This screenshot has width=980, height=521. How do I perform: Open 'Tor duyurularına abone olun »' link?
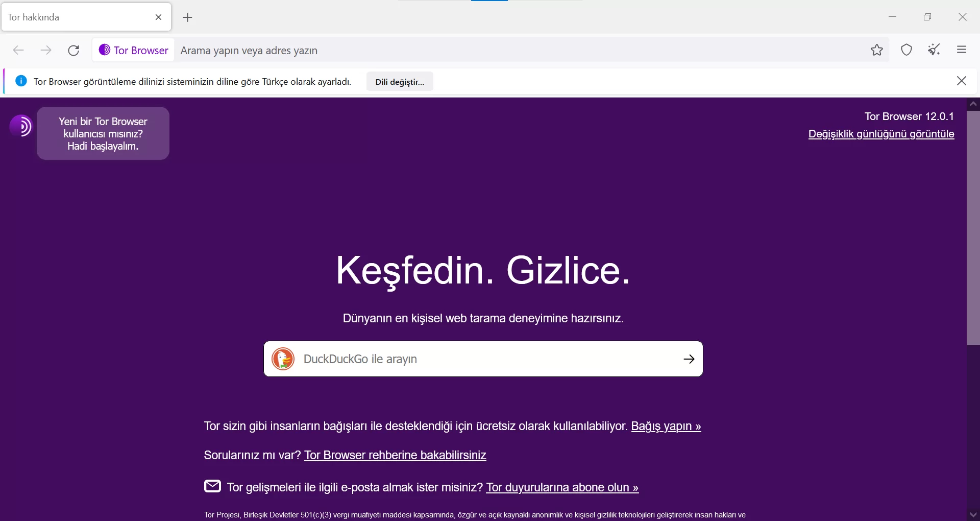pos(562,487)
